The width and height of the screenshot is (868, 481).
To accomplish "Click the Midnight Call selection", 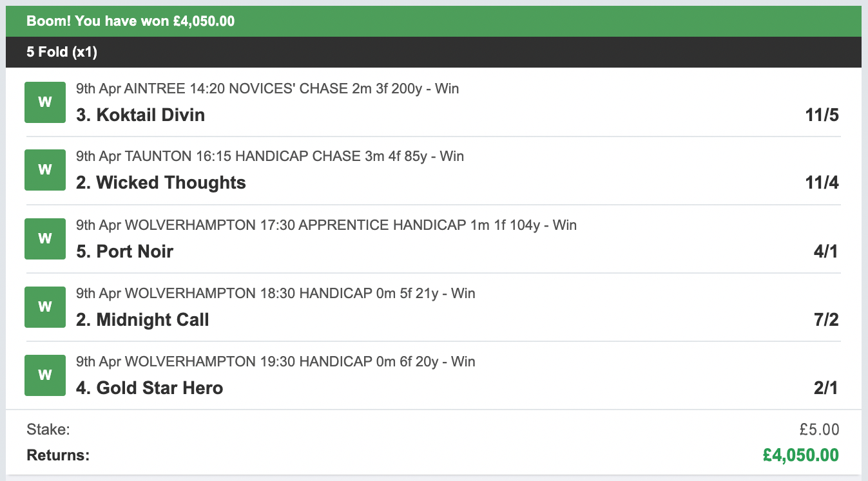I will 142,319.
